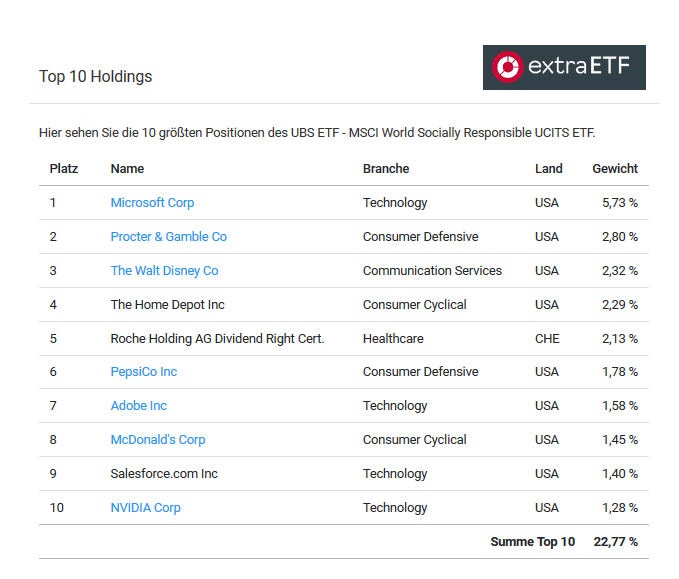This screenshot has height=579, width=679.
Task: Click the Healthcare sector cell
Action: (393, 339)
